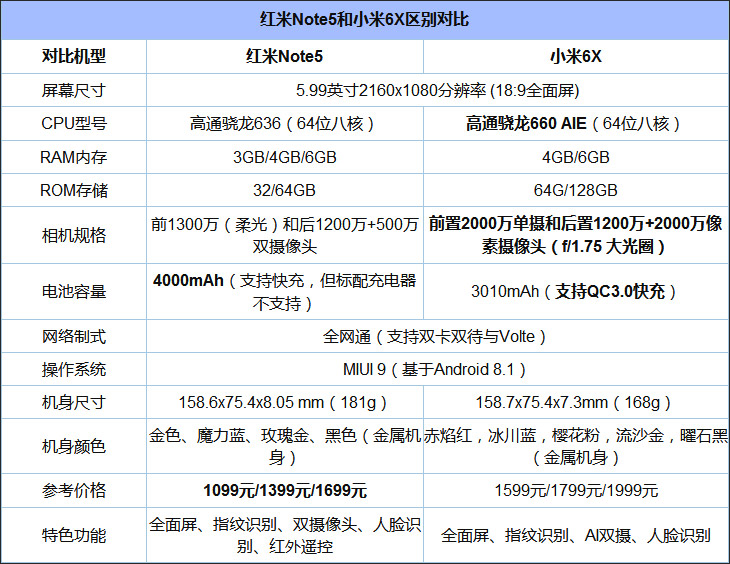
Task: Click the column header '红米Note5'
Action: coord(284,56)
